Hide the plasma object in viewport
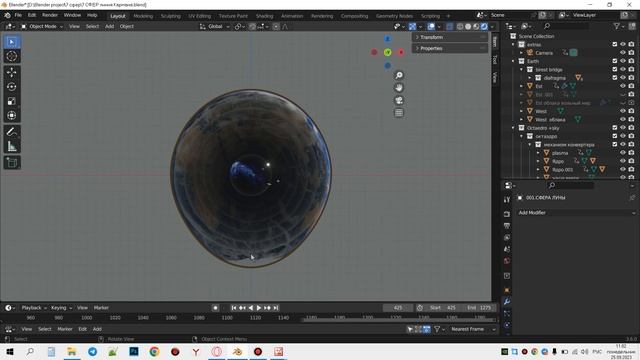Image resolution: width=640 pixels, height=360 pixels. coord(623,153)
